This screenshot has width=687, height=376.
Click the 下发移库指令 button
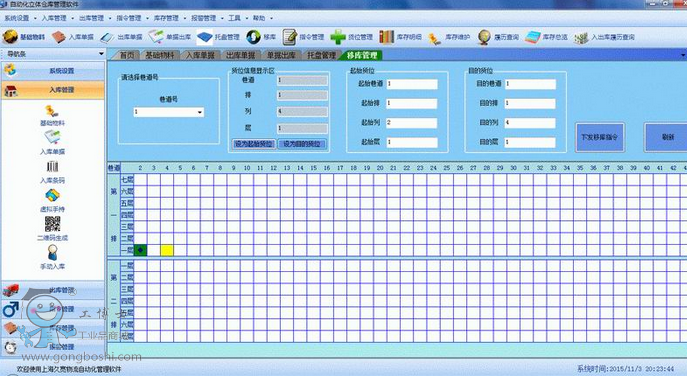pos(599,137)
